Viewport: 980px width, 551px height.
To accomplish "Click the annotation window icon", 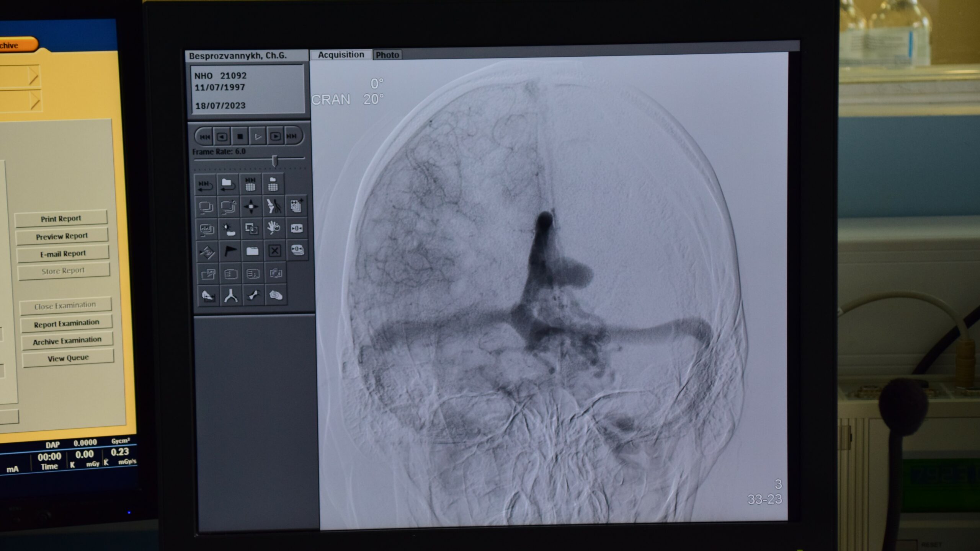I will (209, 274).
